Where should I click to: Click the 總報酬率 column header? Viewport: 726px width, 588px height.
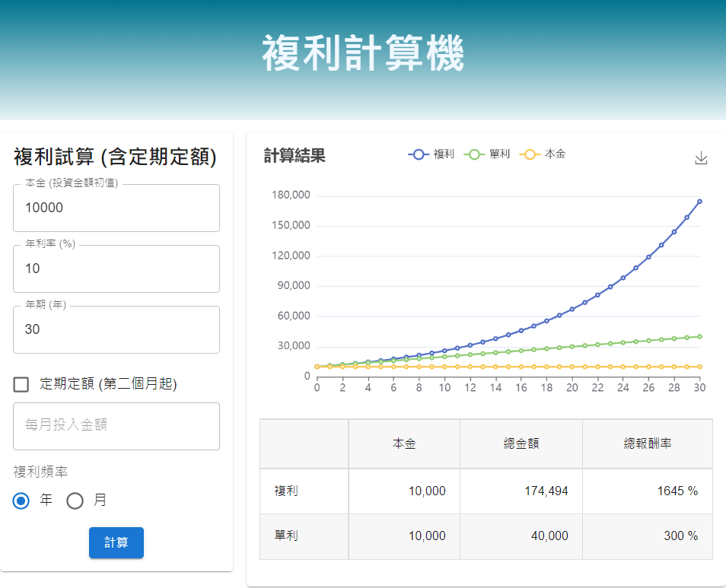[x=648, y=443]
